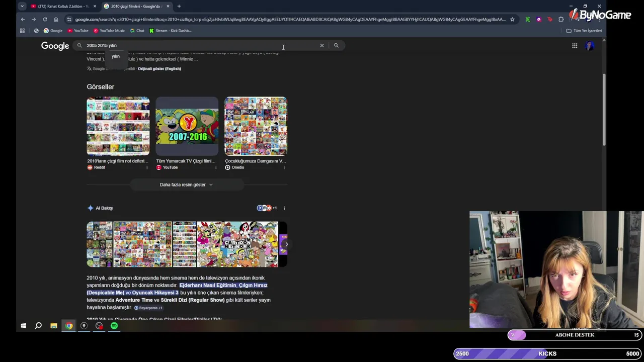Image resolution: width=644 pixels, height=362 pixels.
Task: Open the purple extension icon in toolbar
Action: click(539, 19)
